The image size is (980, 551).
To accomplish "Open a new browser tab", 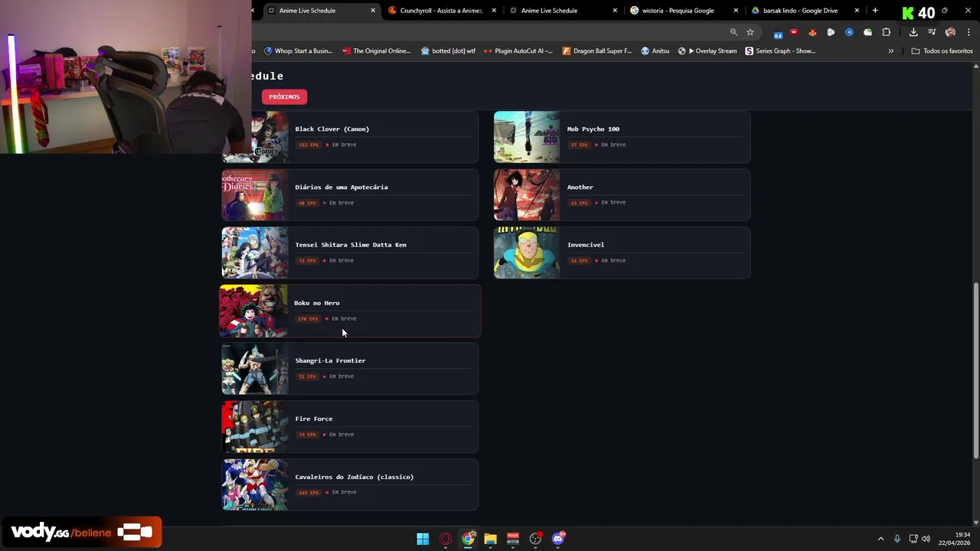I will (x=875, y=11).
